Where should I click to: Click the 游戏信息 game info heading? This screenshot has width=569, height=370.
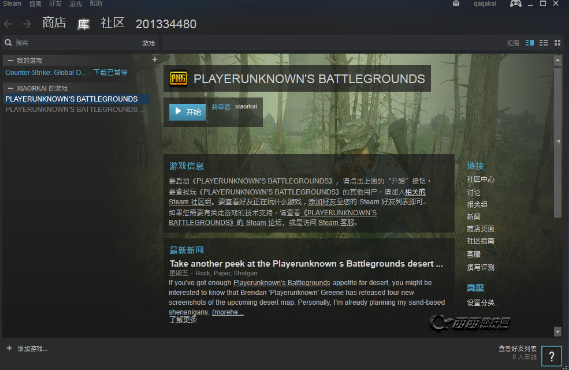point(187,166)
